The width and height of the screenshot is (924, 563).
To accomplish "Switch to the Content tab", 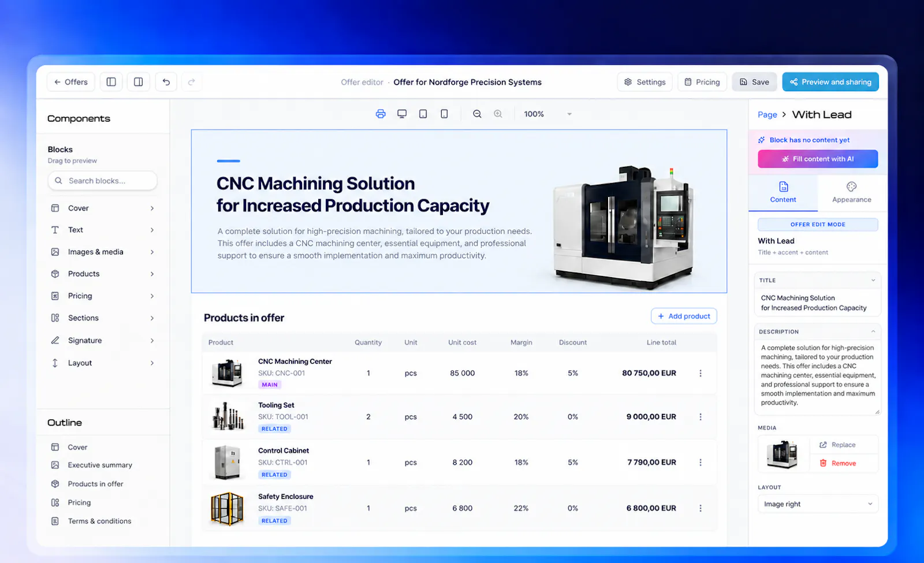I will coord(783,192).
